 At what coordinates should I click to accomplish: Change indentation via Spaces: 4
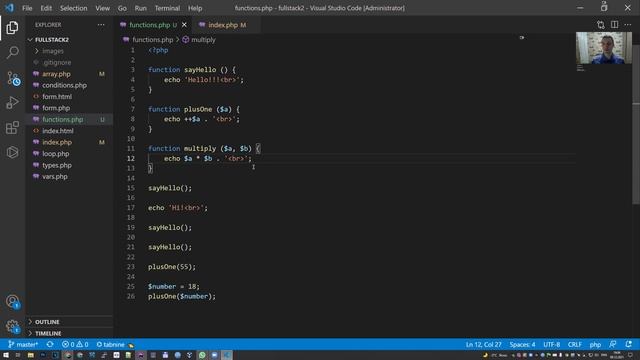[522, 344]
